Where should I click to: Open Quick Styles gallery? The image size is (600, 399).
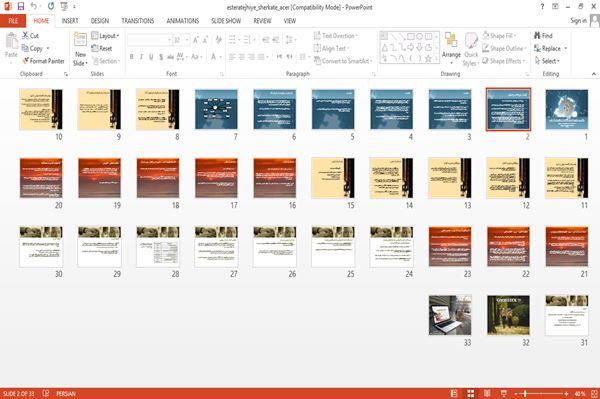pyautogui.click(x=471, y=50)
